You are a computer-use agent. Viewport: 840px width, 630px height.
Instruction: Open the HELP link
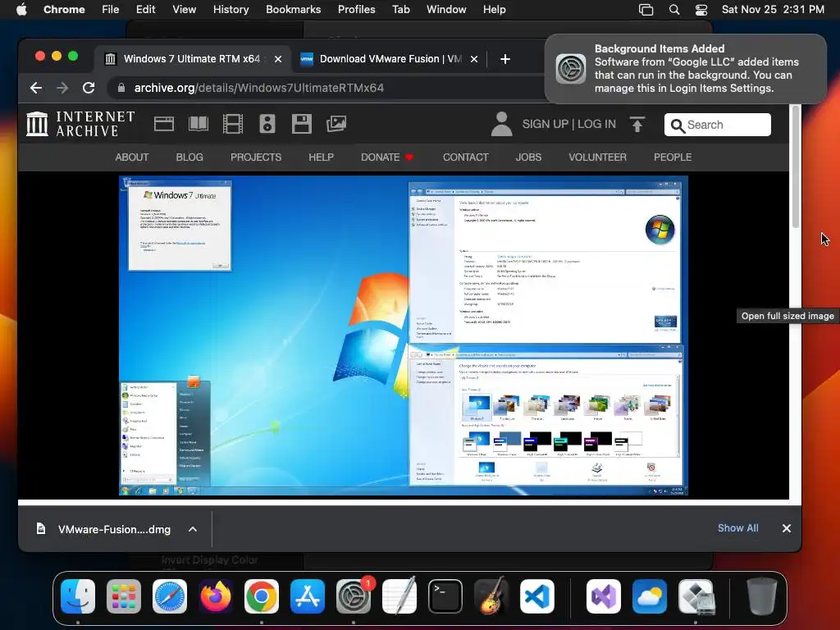point(321,157)
